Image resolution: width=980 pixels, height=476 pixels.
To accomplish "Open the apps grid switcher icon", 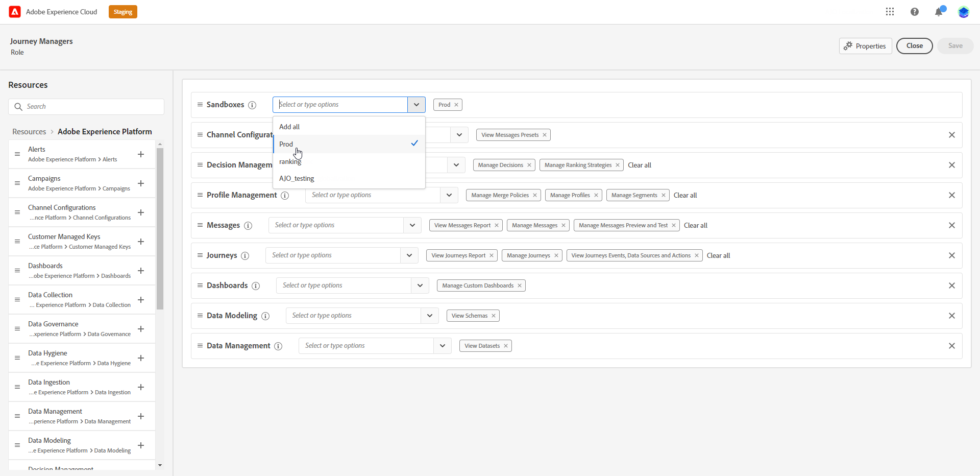I will tap(890, 12).
